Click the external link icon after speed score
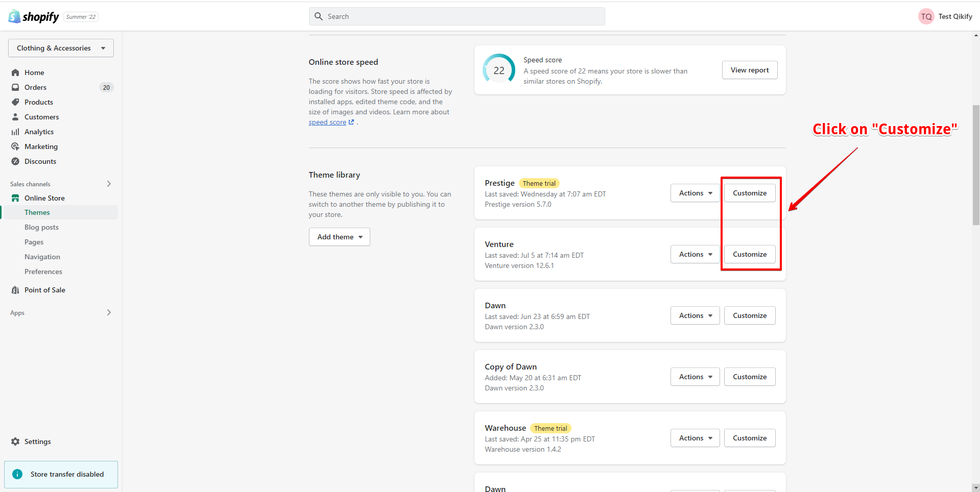Viewport: 980px width, 492px height. (351, 122)
